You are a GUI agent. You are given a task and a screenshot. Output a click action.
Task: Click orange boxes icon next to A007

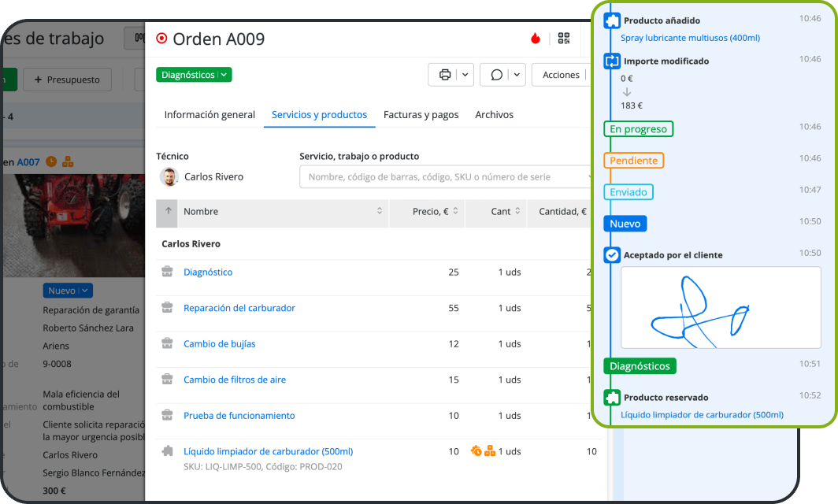(x=68, y=161)
